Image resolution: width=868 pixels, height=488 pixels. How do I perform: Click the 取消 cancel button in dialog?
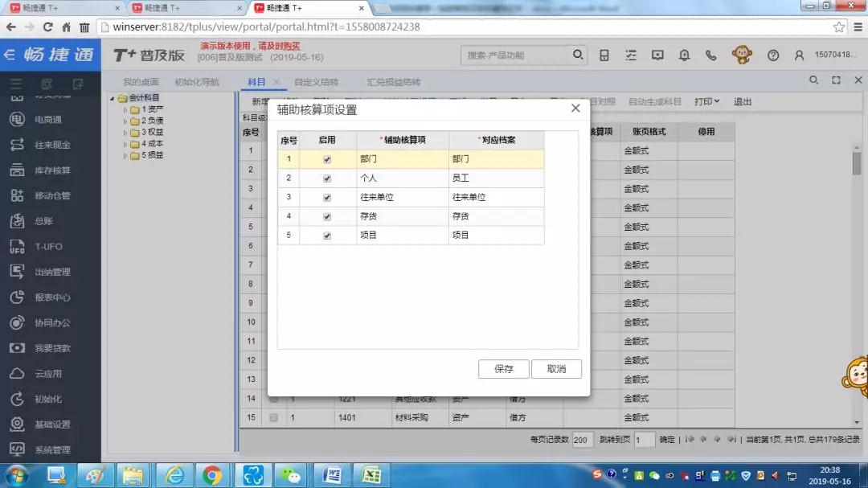point(556,369)
